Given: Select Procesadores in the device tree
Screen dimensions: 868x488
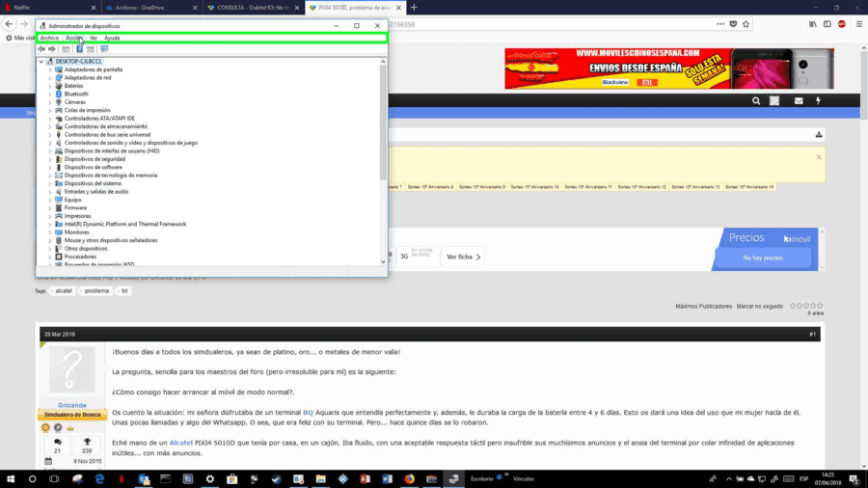Looking at the screenshot, I should (80, 257).
